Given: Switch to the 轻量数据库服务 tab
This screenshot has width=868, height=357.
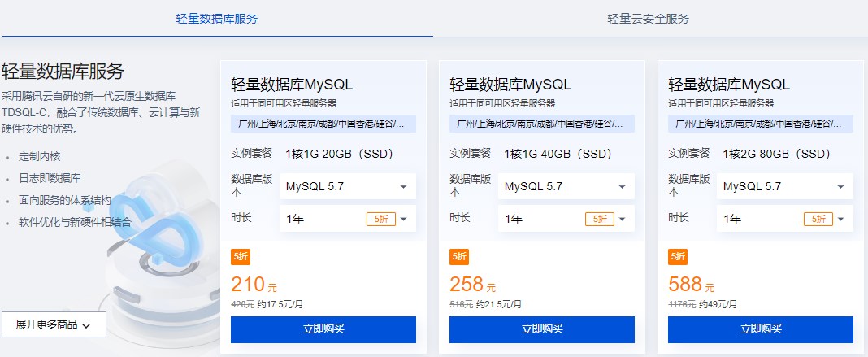Looking at the screenshot, I should (217, 19).
